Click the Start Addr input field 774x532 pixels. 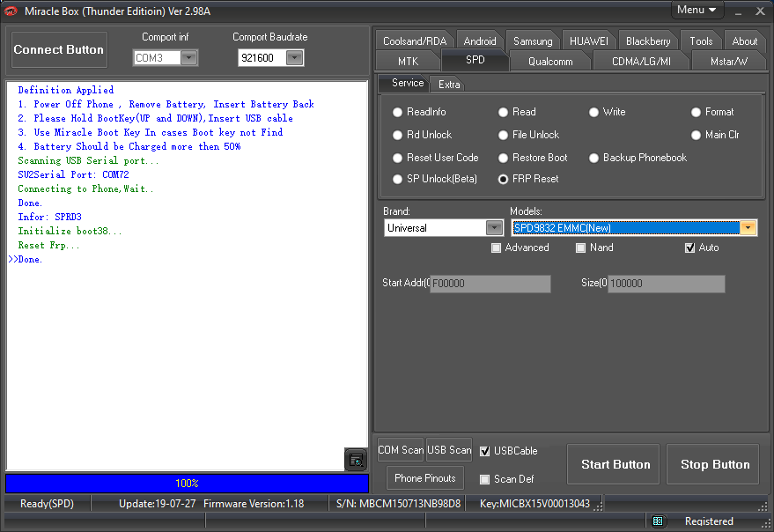[x=490, y=284]
